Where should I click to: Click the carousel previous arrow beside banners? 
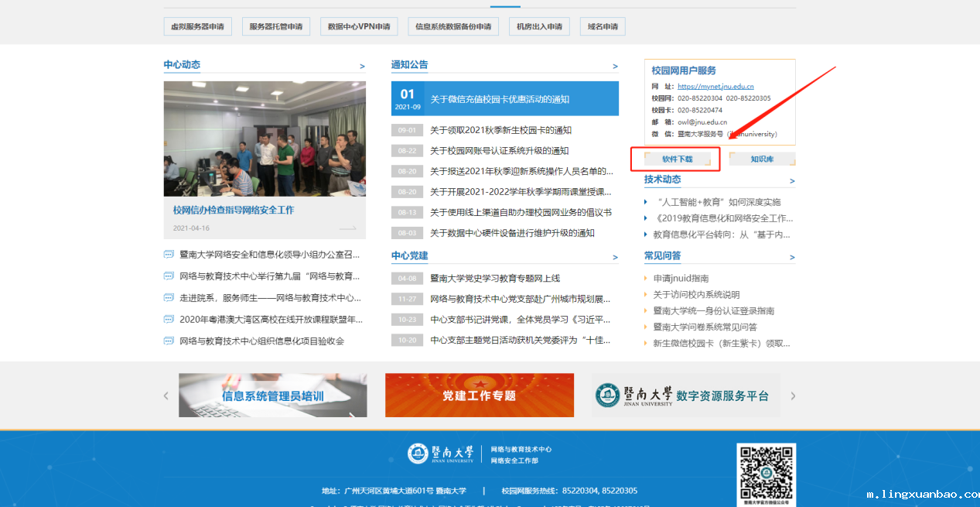pos(166,396)
